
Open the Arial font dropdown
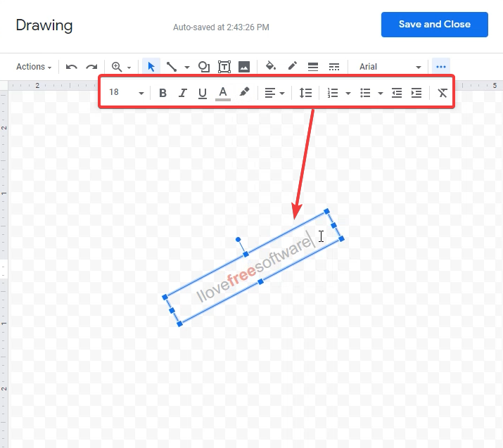pos(390,67)
